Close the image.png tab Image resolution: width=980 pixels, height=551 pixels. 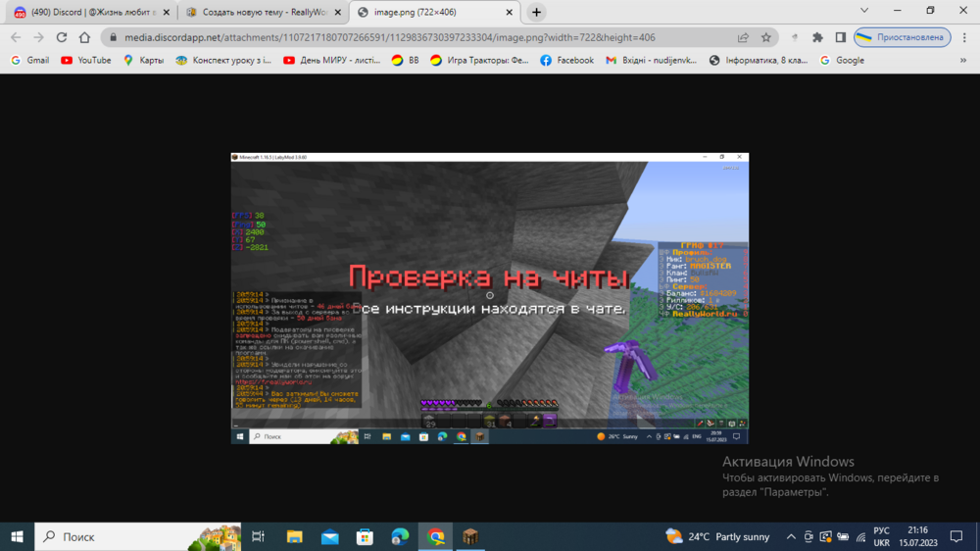509,12
